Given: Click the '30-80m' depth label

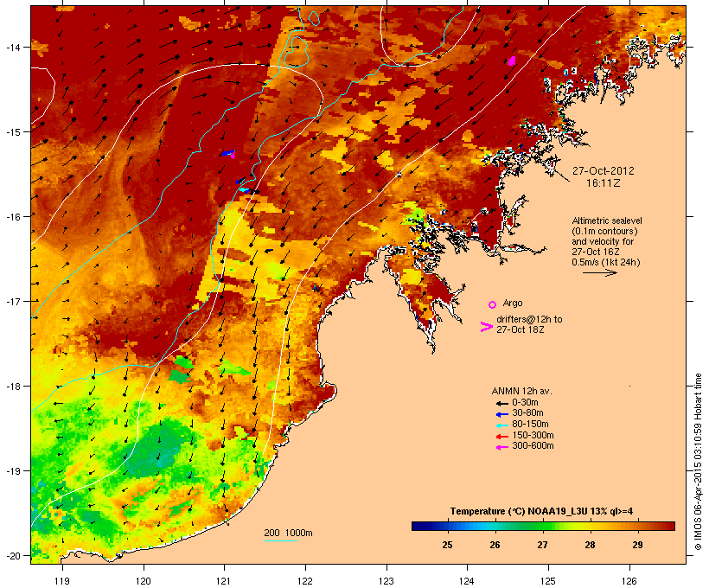Looking at the screenshot, I should (527, 413).
